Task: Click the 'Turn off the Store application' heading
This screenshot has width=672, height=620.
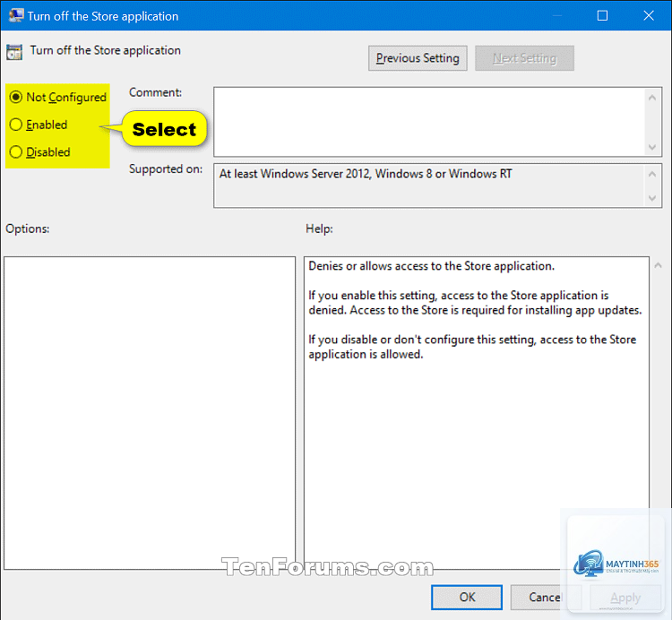Action: point(106,50)
